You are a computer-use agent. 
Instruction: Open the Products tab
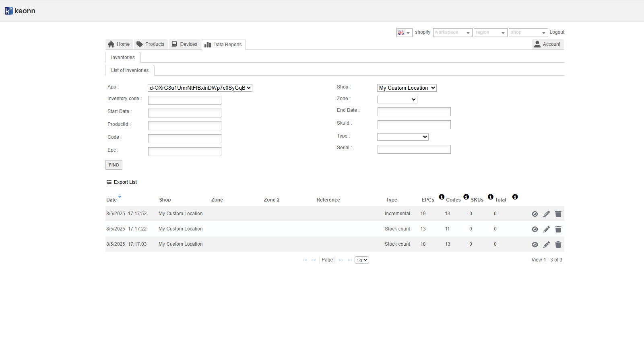151,44
